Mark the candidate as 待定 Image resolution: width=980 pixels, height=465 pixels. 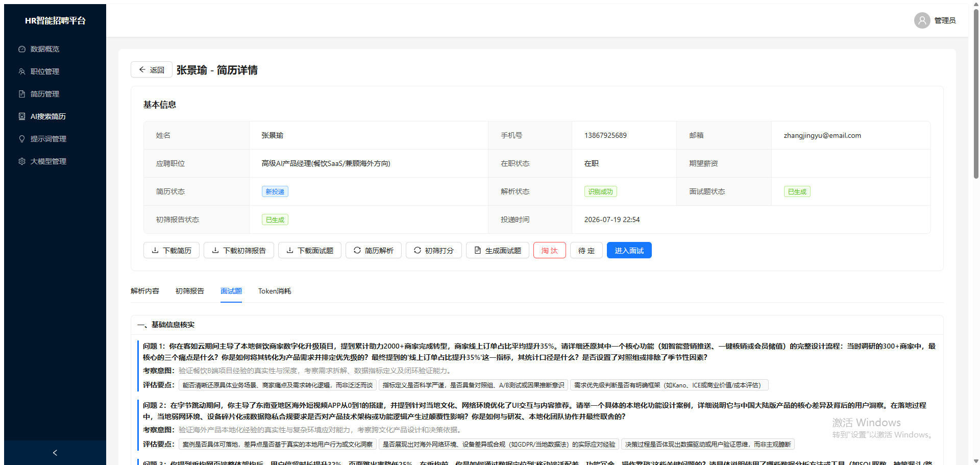pos(586,251)
